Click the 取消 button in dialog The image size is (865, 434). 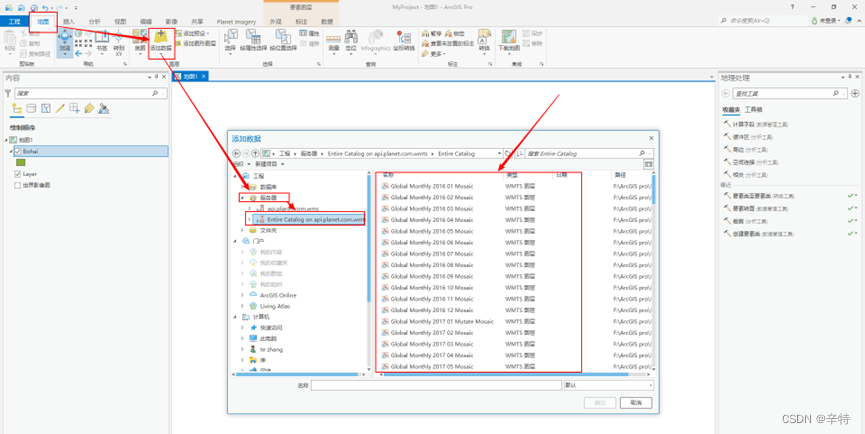coord(636,403)
